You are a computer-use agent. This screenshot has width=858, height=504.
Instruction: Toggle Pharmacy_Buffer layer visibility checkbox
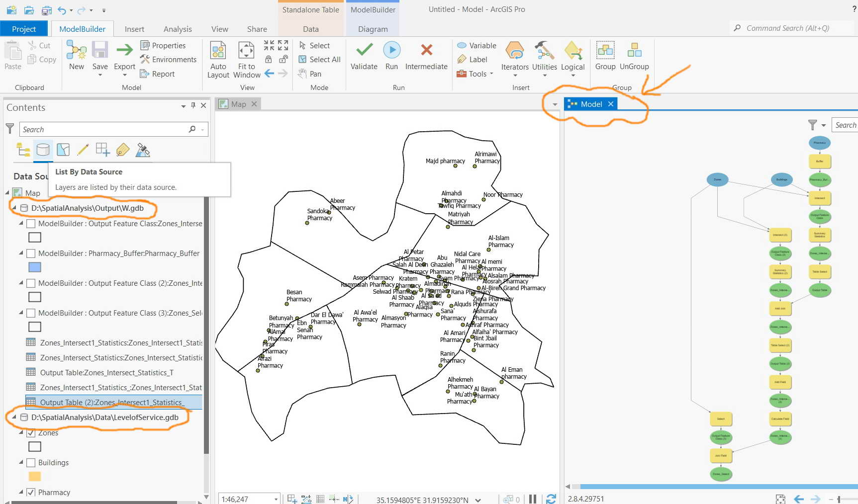pos(31,253)
